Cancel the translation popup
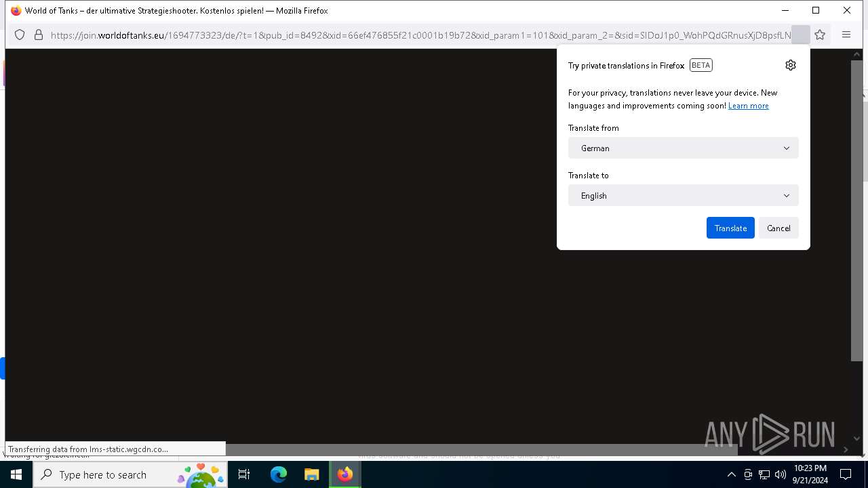868x488 pixels. click(778, 228)
